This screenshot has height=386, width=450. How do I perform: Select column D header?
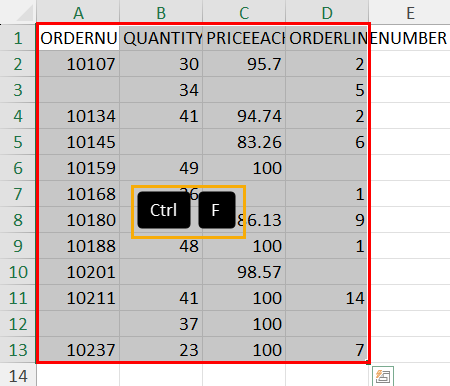(327, 13)
